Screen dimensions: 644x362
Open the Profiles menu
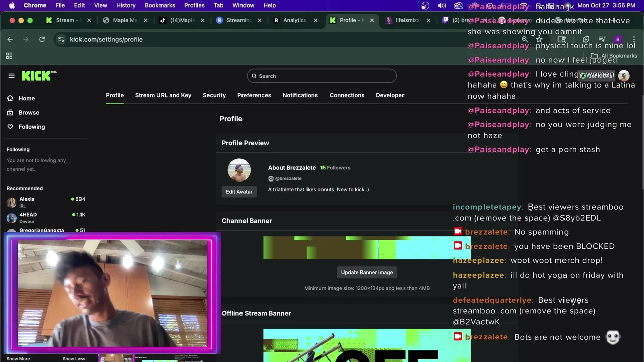tap(194, 5)
